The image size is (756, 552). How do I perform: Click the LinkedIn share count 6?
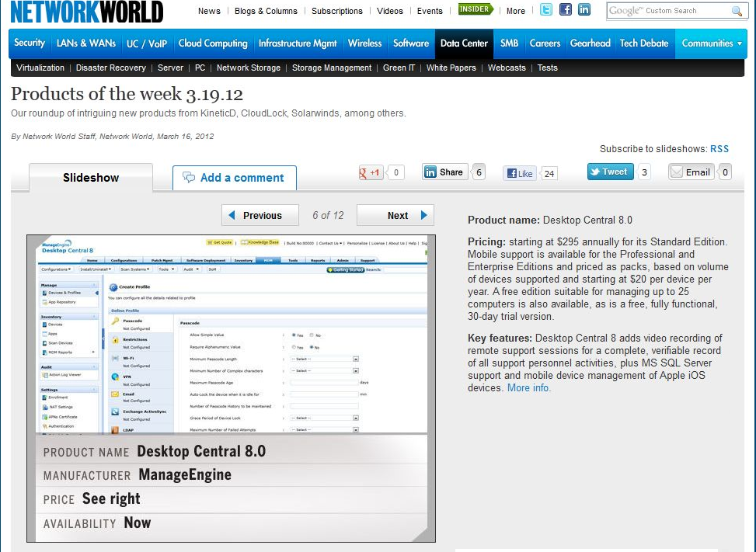(479, 172)
